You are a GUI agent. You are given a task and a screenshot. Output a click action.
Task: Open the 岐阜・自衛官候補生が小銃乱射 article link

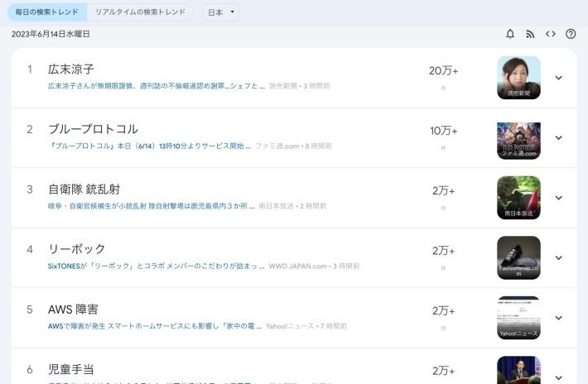(x=151, y=206)
